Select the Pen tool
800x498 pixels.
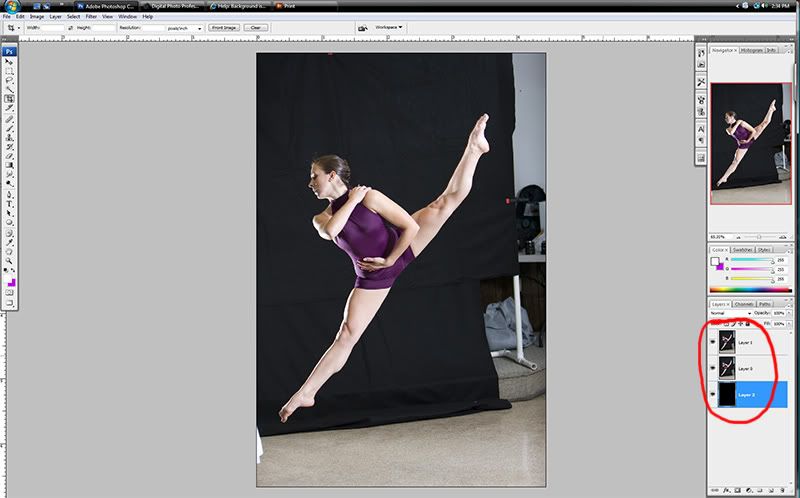(x=9, y=194)
